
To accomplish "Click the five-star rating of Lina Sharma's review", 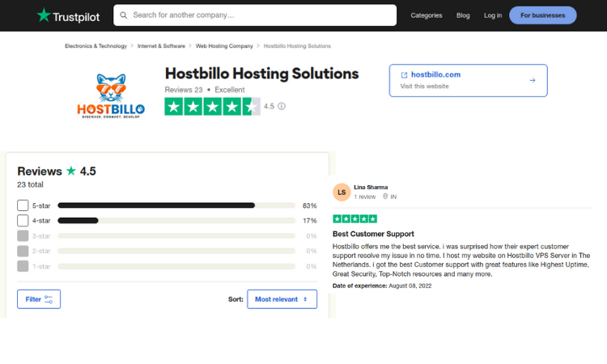I will tap(355, 219).
